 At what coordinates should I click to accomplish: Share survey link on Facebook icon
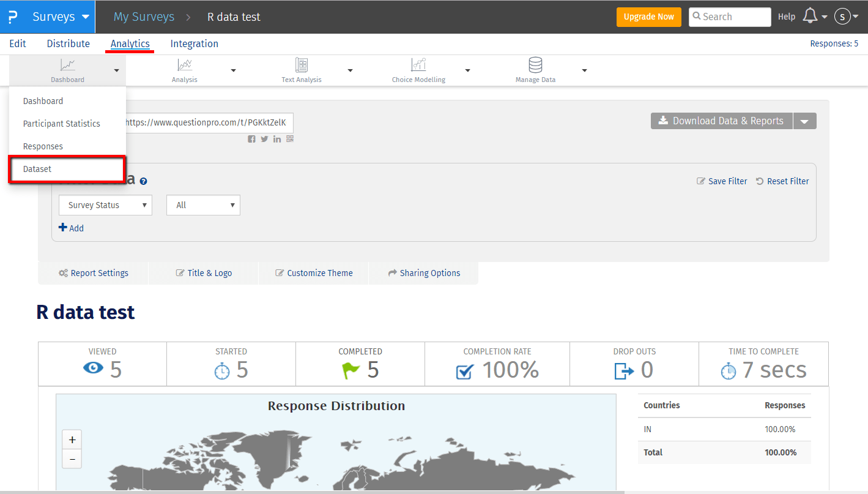tap(251, 139)
